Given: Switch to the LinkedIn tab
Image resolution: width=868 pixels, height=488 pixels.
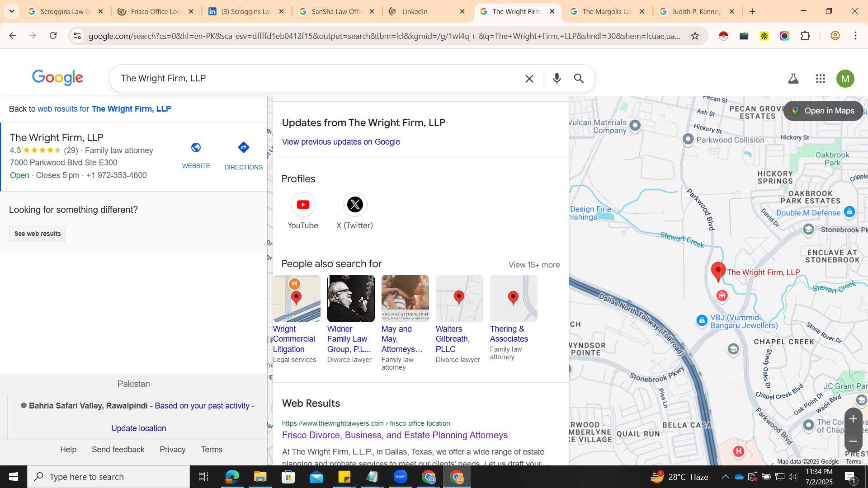Looking at the screenshot, I should pos(427,12).
